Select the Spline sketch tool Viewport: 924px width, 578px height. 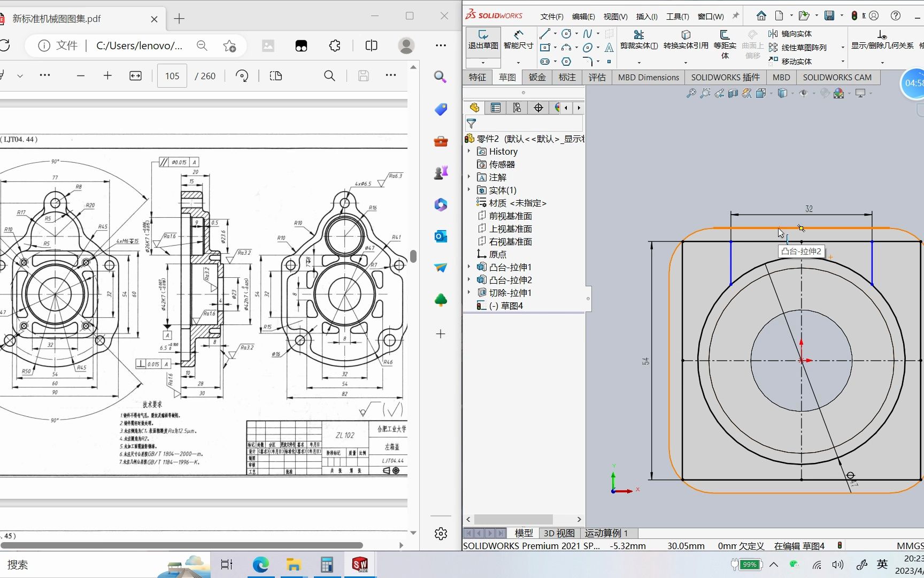pyautogui.click(x=588, y=34)
